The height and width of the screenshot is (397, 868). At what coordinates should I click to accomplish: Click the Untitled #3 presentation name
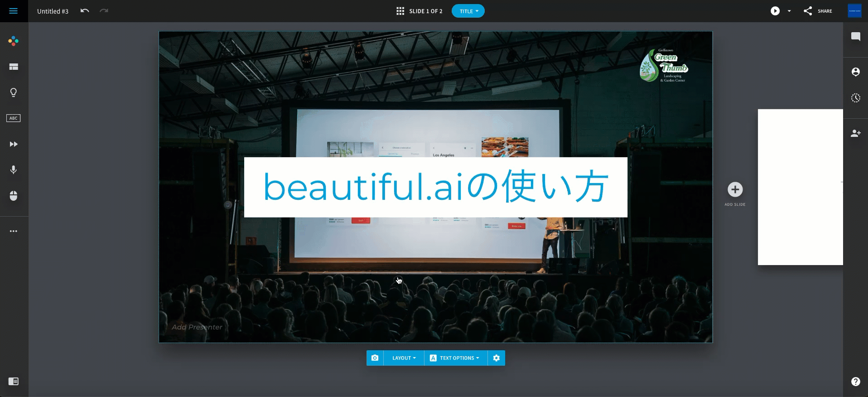coord(53,11)
